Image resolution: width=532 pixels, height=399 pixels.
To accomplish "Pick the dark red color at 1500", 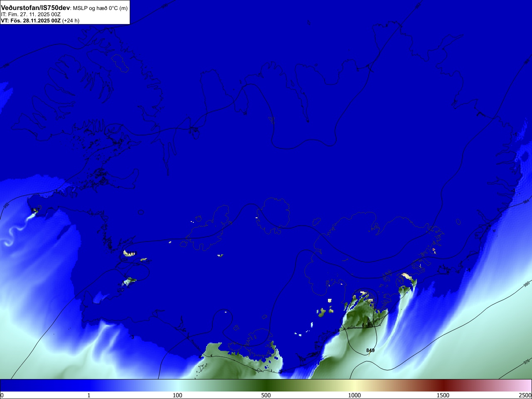I will (443, 385).
